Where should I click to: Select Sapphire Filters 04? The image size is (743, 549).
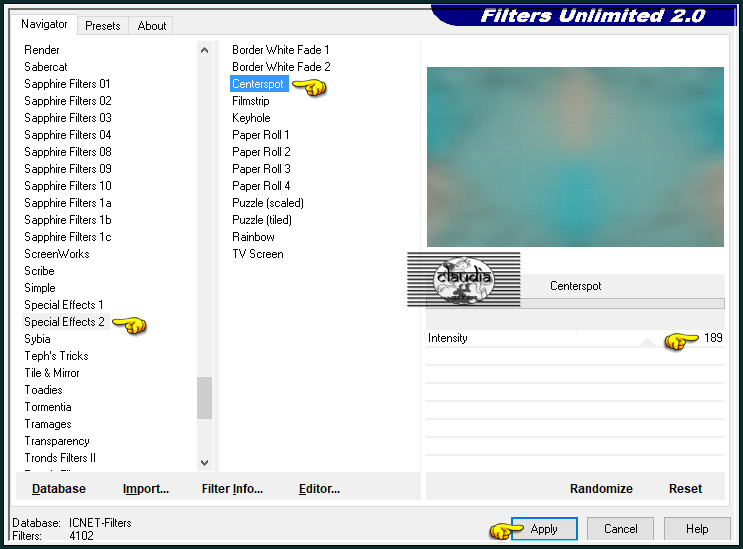pos(68,135)
